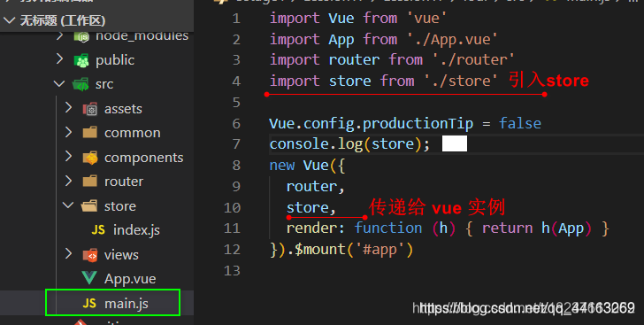Click the JS icon of main.js
The width and height of the screenshot is (644, 325).
click(x=89, y=303)
